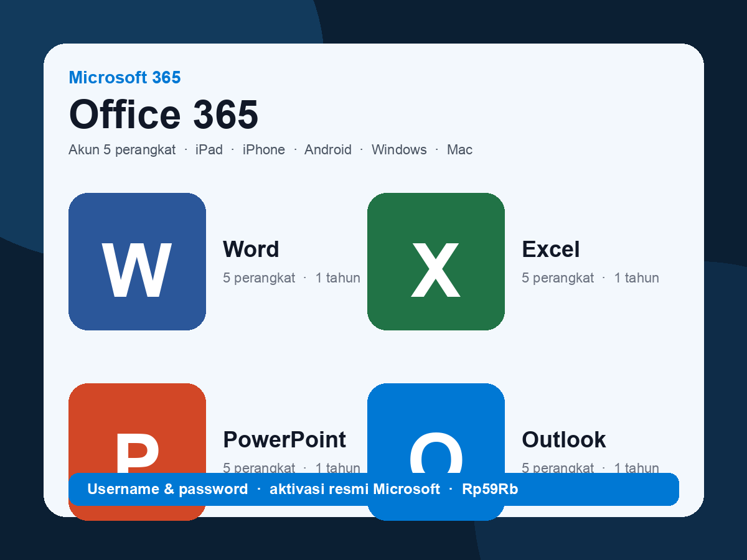Click the blue Word icon tile
Image resolution: width=747 pixels, height=560 pixels.
point(137,261)
